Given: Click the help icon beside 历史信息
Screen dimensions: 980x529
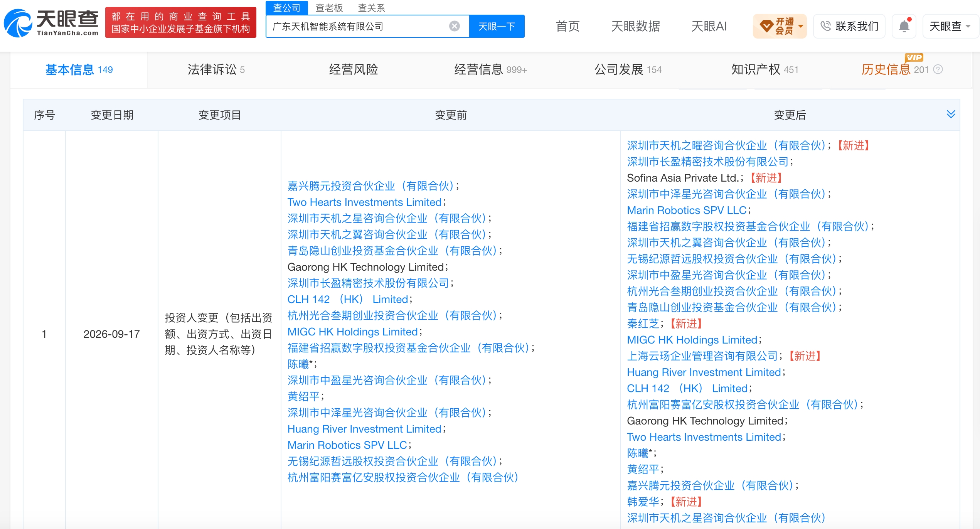Looking at the screenshot, I should (938, 70).
